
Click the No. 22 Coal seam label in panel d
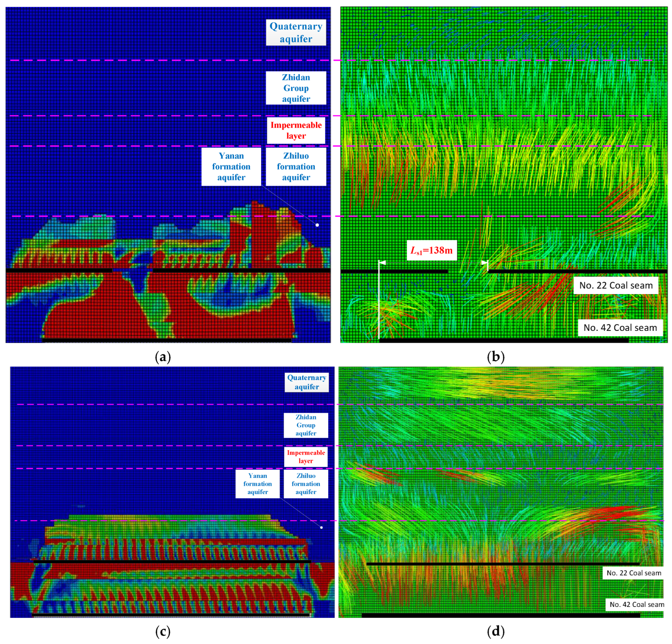pos(634,573)
